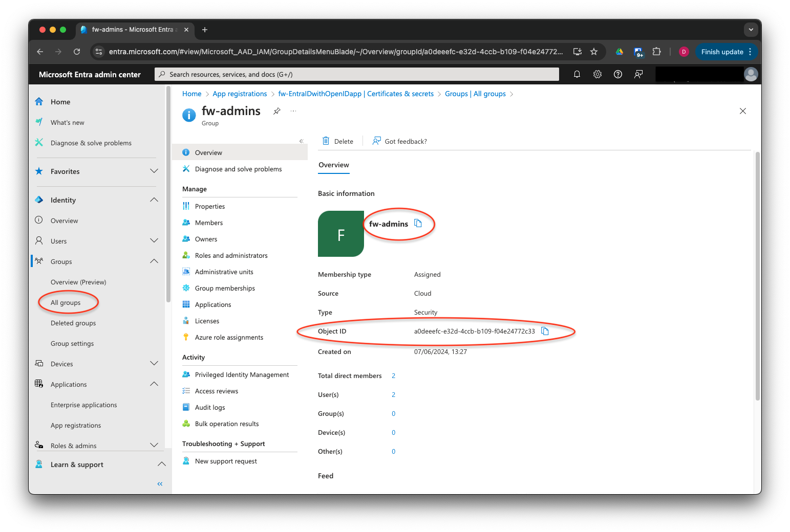Screen dimensions: 790x532
Task: Open Enterprise applications
Action: coord(84,405)
